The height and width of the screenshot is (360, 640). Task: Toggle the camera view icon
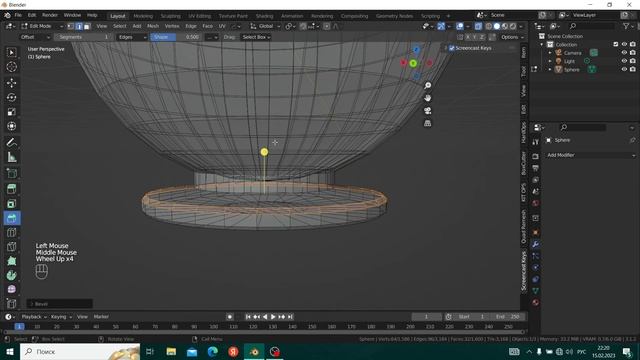(427, 111)
